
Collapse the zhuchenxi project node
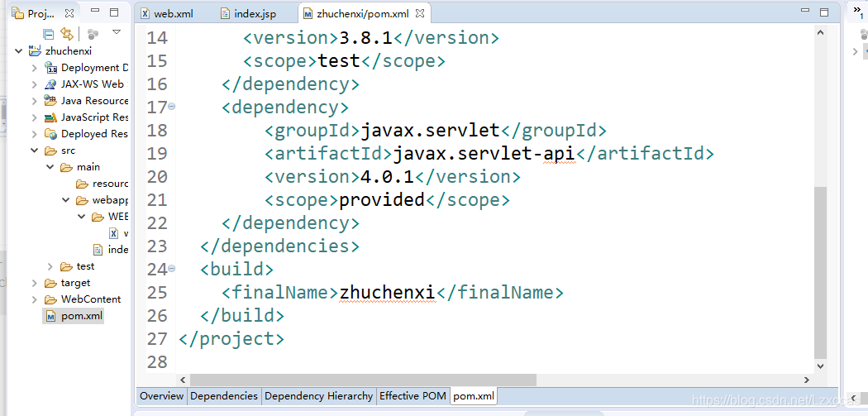point(19,51)
